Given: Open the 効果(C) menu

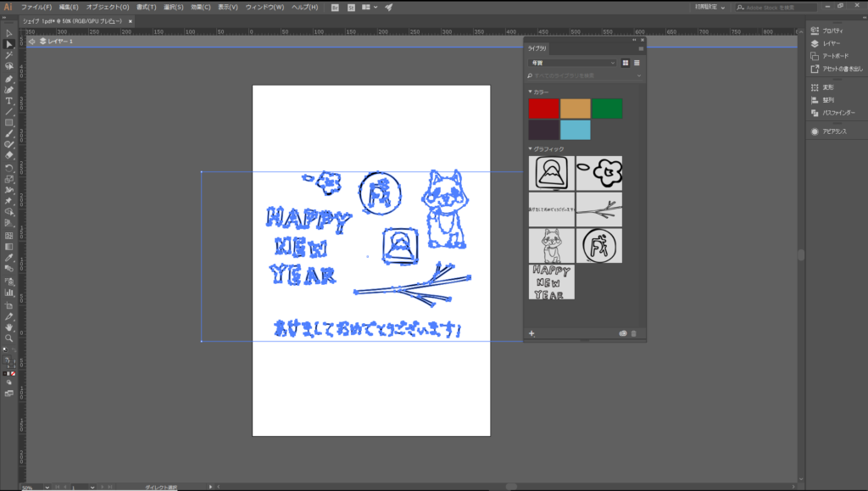Looking at the screenshot, I should pyautogui.click(x=200, y=7).
